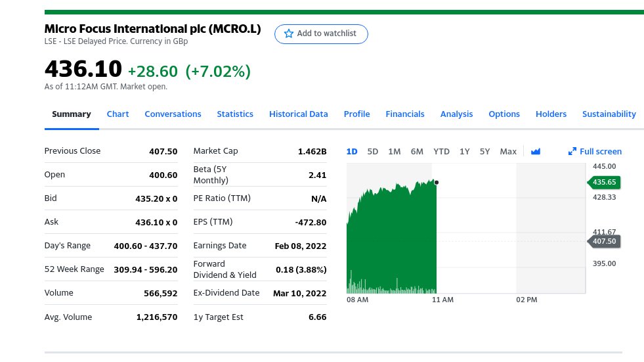644x362 pixels.
Task: Click the 08 AM chart axis label
Action: tap(357, 300)
